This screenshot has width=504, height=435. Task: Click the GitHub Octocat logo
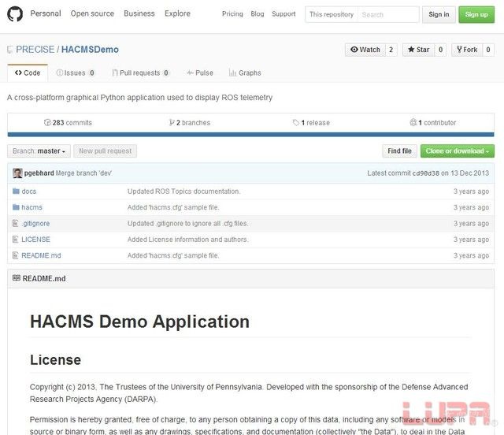coord(15,14)
